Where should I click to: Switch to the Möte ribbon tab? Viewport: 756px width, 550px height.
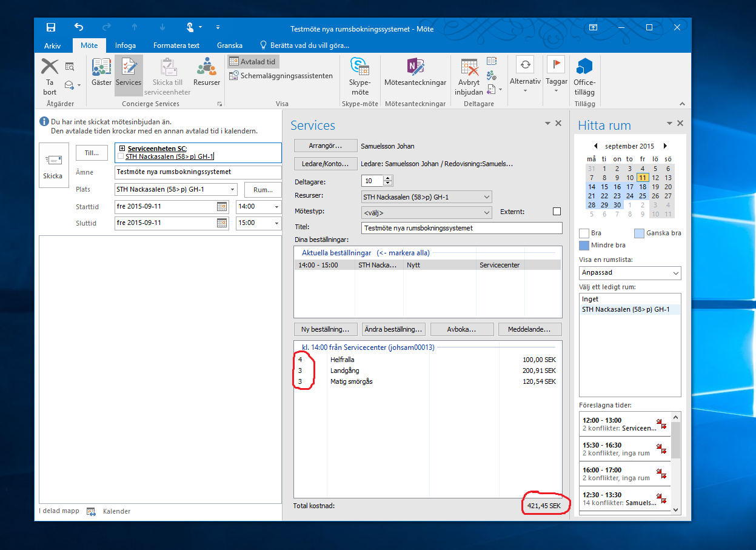pyautogui.click(x=89, y=45)
